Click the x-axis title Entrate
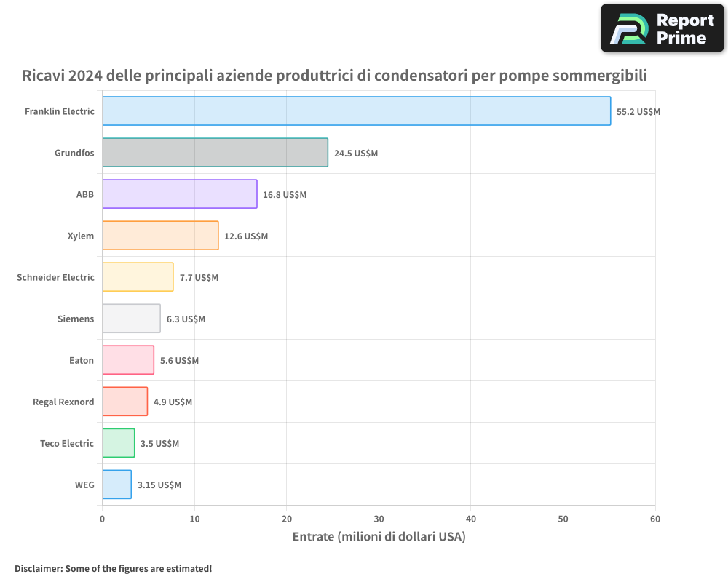 coord(379,537)
